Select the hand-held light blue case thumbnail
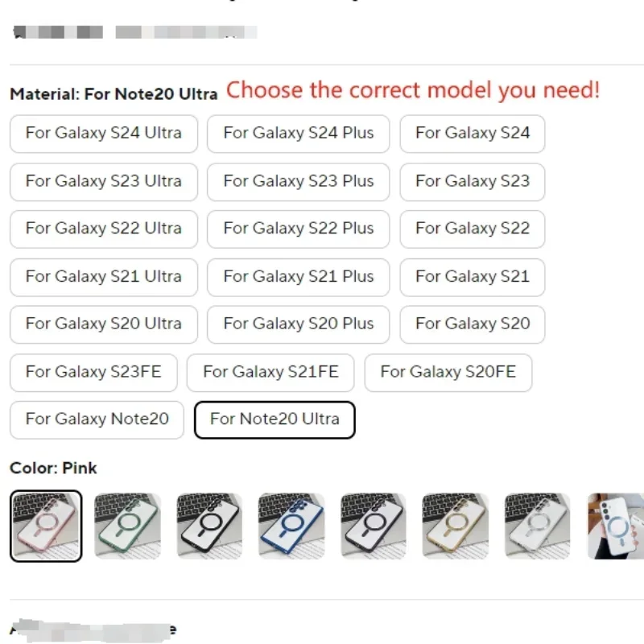 (616, 526)
